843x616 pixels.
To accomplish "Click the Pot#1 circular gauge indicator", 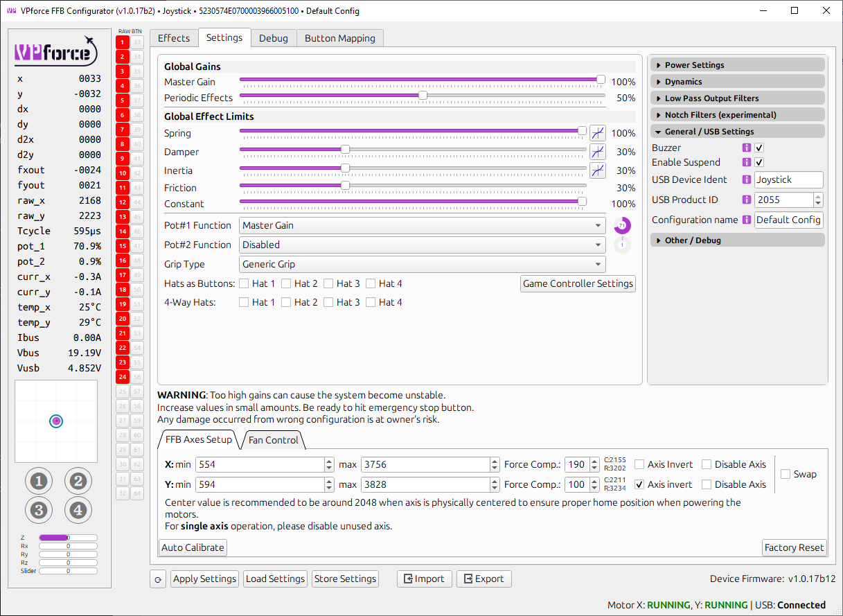I will (622, 225).
